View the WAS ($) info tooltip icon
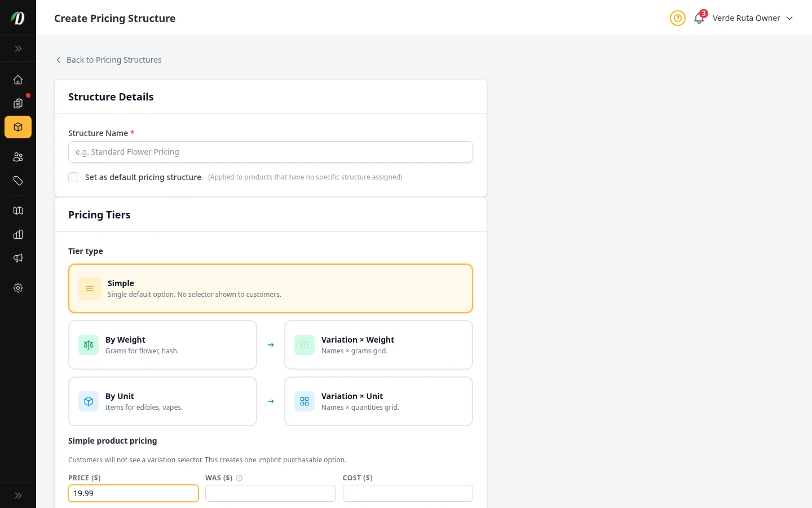The width and height of the screenshot is (812, 508). click(239, 478)
